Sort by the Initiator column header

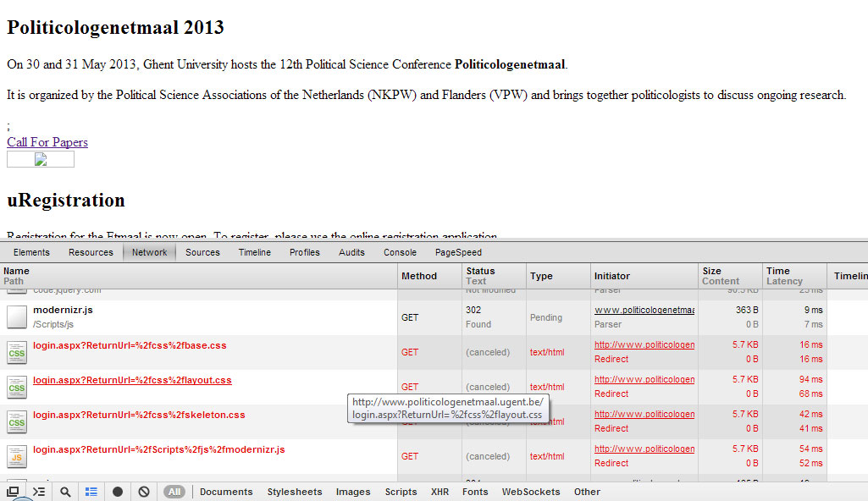pyautogui.click(x=644, y=276)
